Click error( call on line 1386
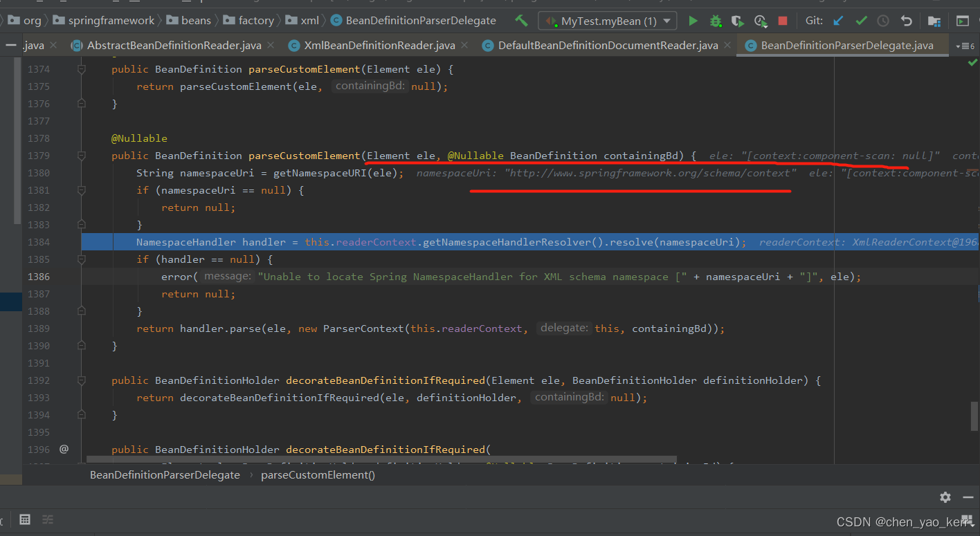Viewport: 980px width, 536px height. [x=180, y=277]
